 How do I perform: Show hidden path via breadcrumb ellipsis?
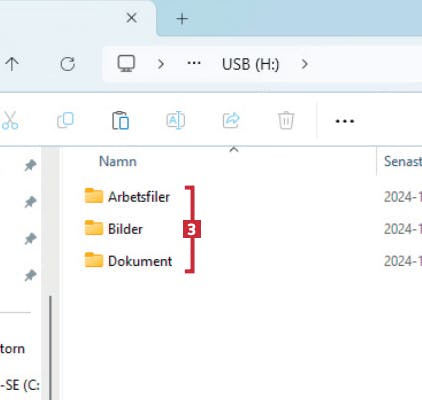tap(194, 63)
